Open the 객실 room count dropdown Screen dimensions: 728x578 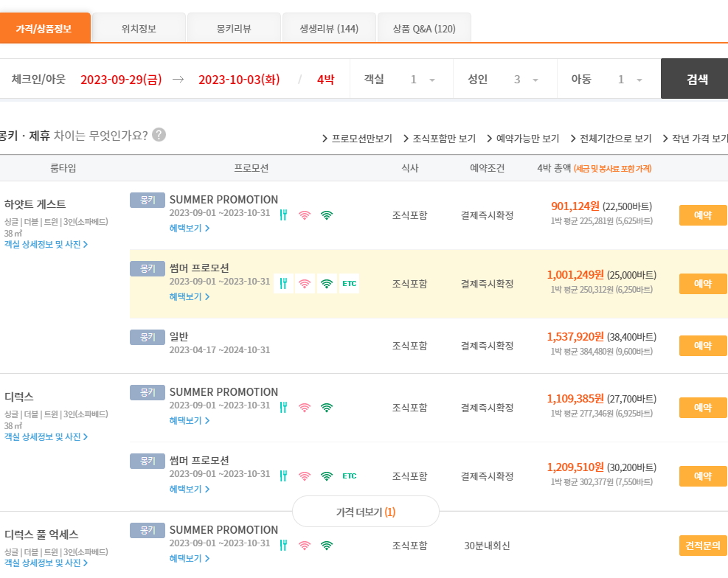423,80
